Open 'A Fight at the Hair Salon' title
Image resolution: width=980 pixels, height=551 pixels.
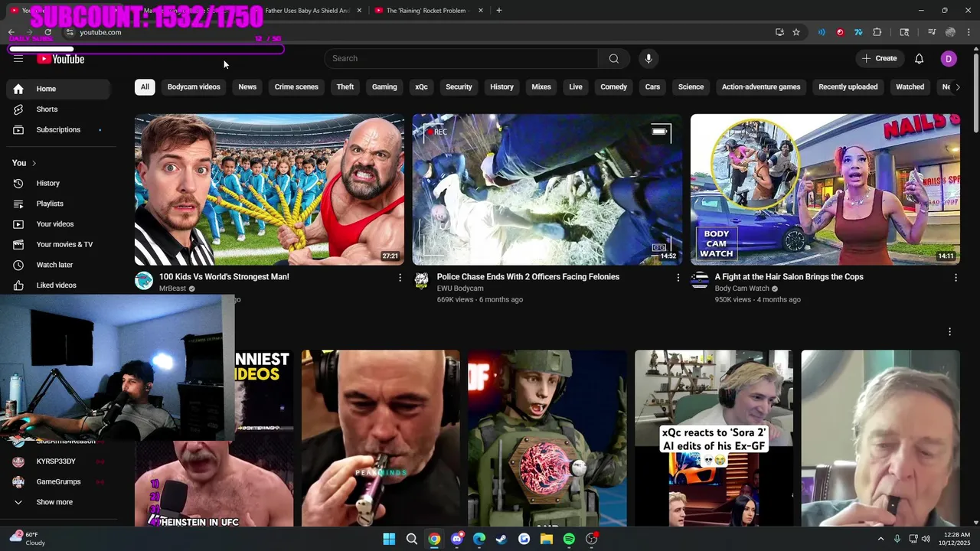click(789, 277)
